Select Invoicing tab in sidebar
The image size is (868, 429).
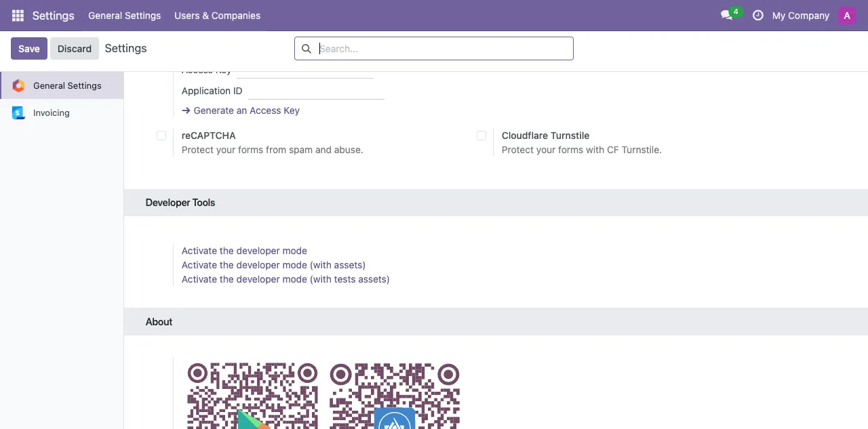coord(62,113)
